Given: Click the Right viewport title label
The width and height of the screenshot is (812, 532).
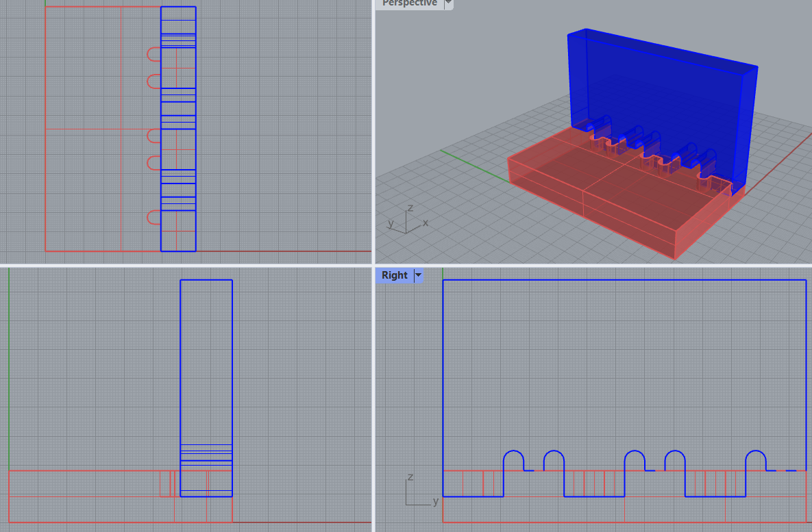Looking at the screenshot, I should [x=395, y=275].
